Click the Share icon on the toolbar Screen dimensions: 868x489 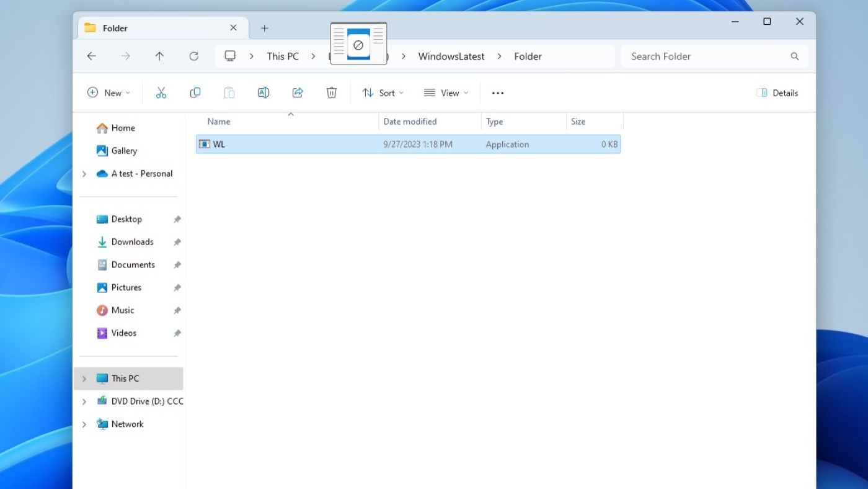tap(297, 92)
